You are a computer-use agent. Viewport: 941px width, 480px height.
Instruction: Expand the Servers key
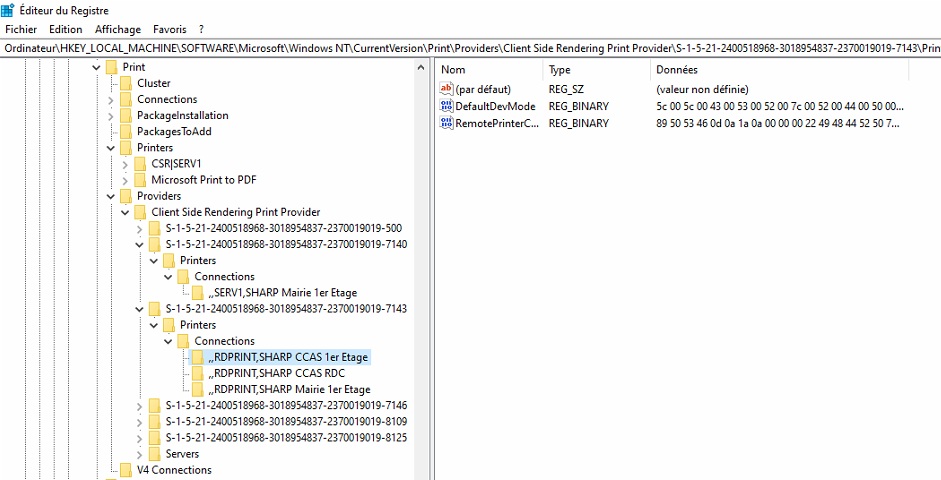(x=138, y=454)
